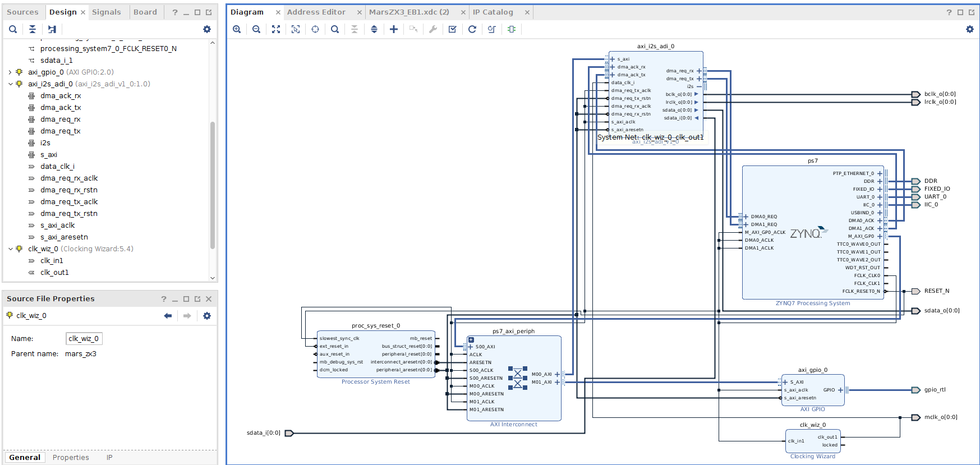This screenshot has height=465, width=980.
Task: Collapse the clk_wiz_0 tree node
Action: point(10,249)
